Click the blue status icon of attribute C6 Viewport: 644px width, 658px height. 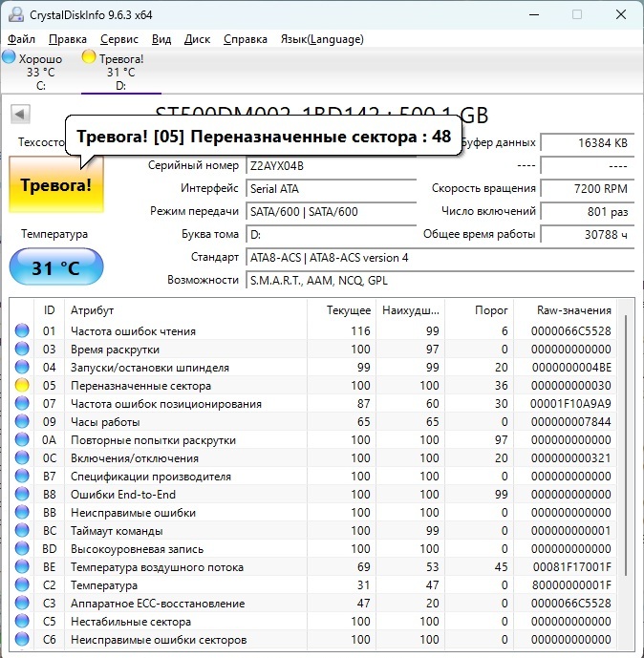22,639
